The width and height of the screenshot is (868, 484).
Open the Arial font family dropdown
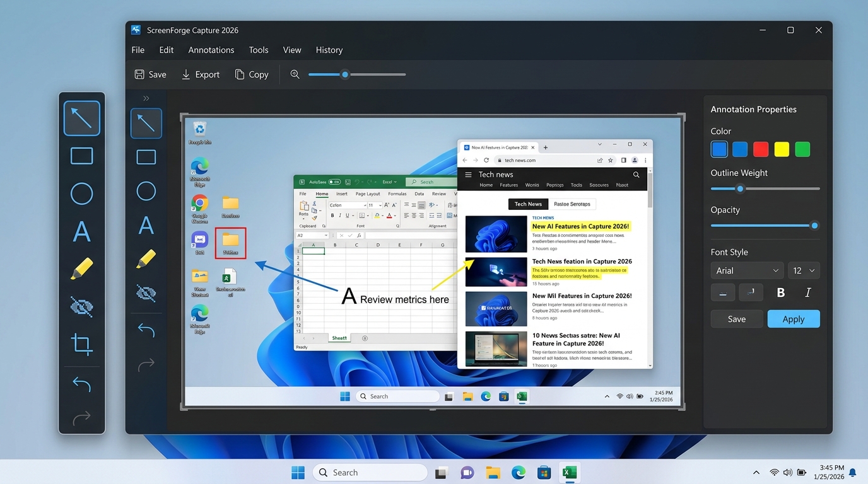[748, 270]
